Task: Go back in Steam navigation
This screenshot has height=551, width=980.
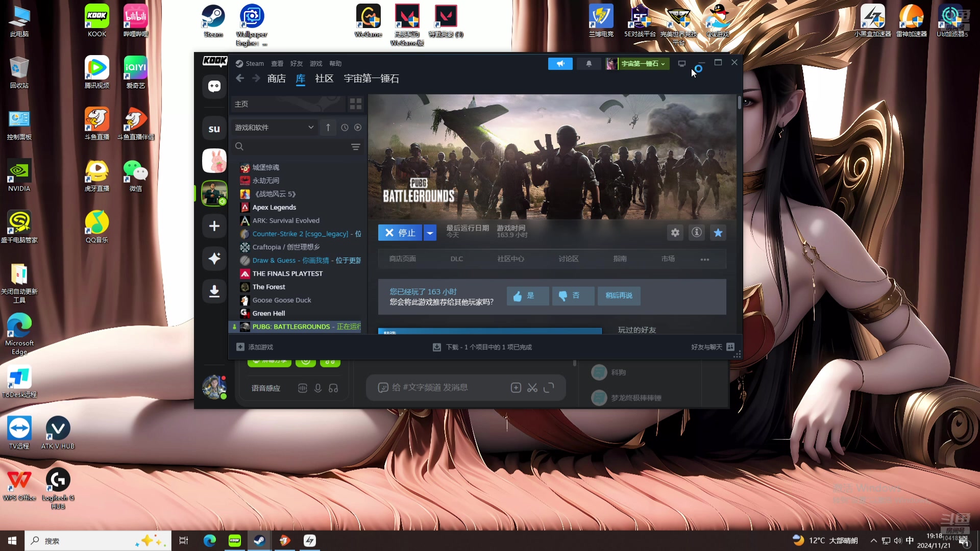Action: (240, 78)
